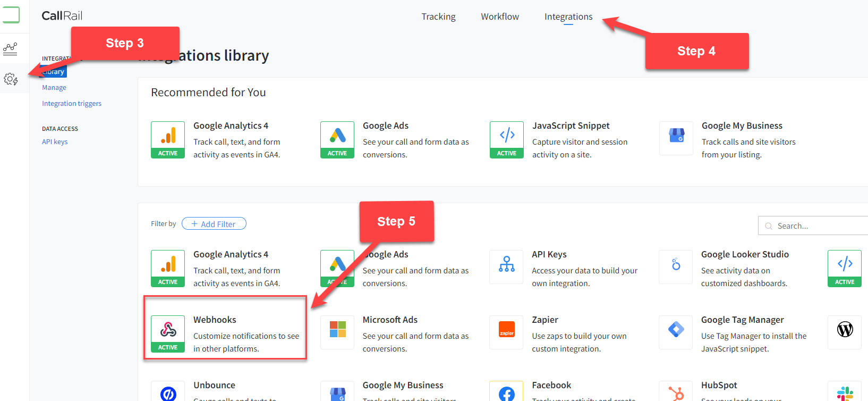Select the Integrations top navigation tab

(568, 16)
